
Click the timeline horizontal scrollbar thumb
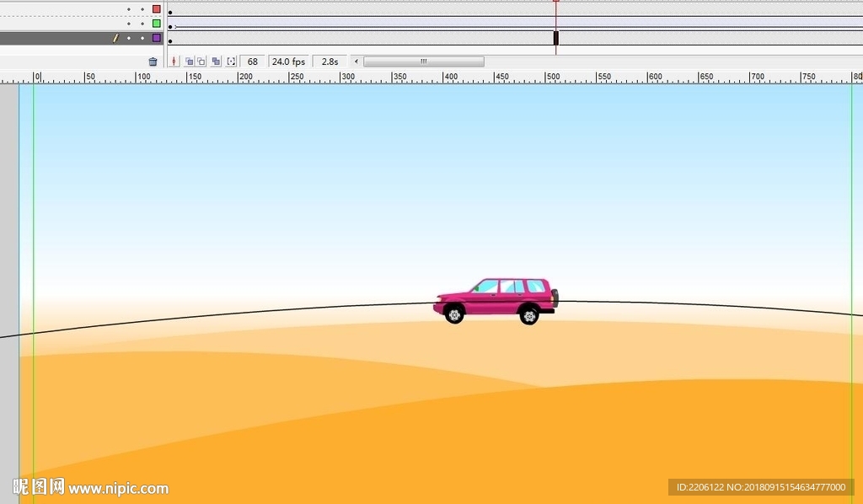pyautogui.click(x=424, y=62)
